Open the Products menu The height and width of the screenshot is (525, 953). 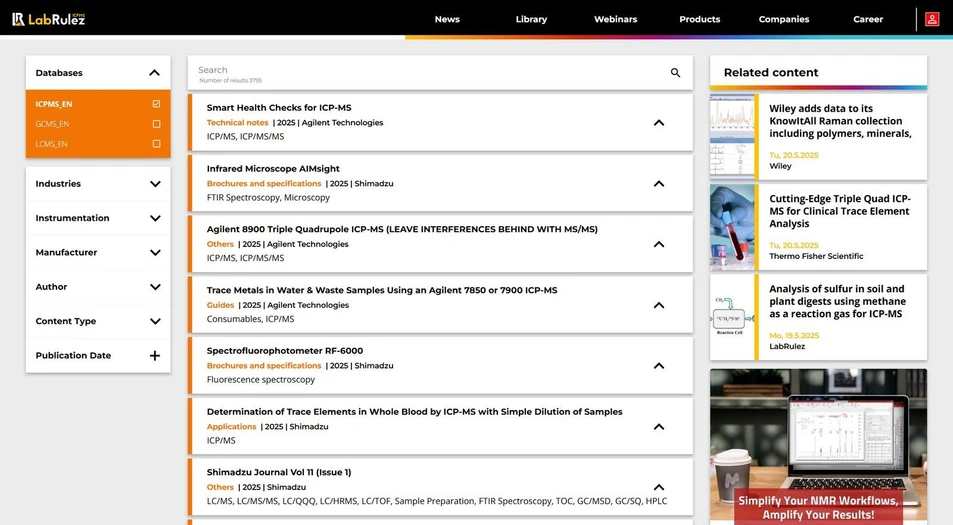(x=700, y=19)
